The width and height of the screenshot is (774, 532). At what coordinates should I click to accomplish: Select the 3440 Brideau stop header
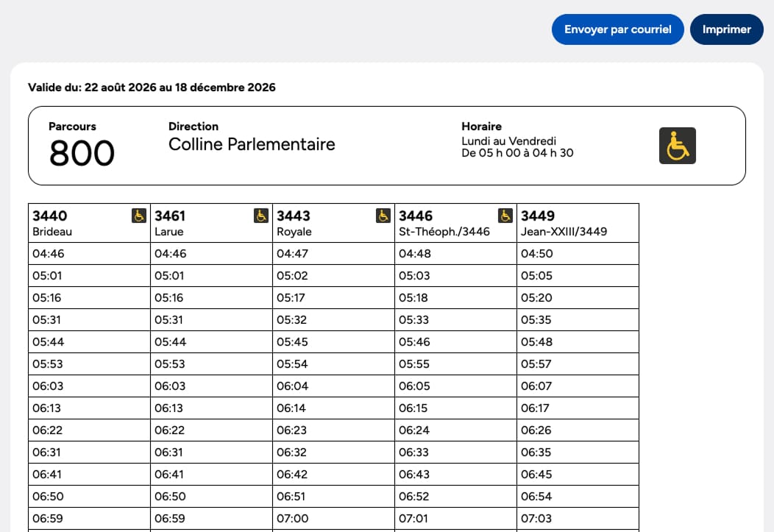click(89, 223)
